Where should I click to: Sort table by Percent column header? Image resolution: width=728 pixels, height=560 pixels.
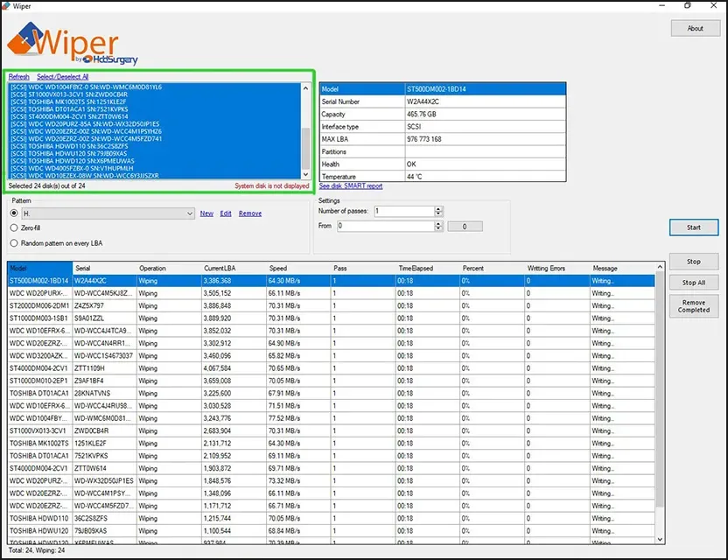coord(492,269)
